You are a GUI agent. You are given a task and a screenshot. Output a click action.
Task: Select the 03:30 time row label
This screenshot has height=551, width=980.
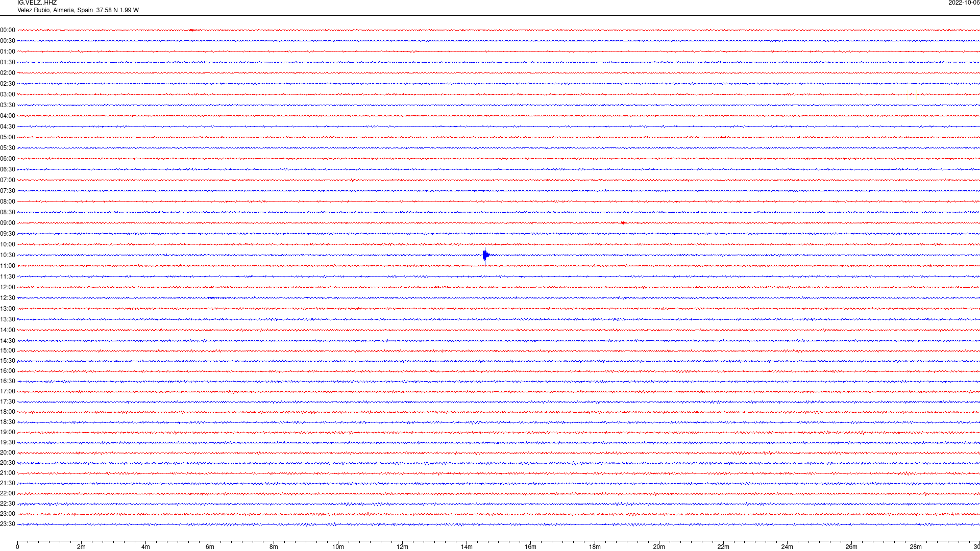pyautogui.click(x=8, y=105)
